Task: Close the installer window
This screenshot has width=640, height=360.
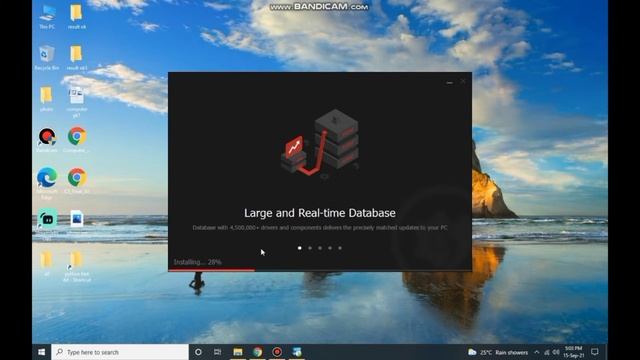Action: pyautogui.click(x=463, y=82)
